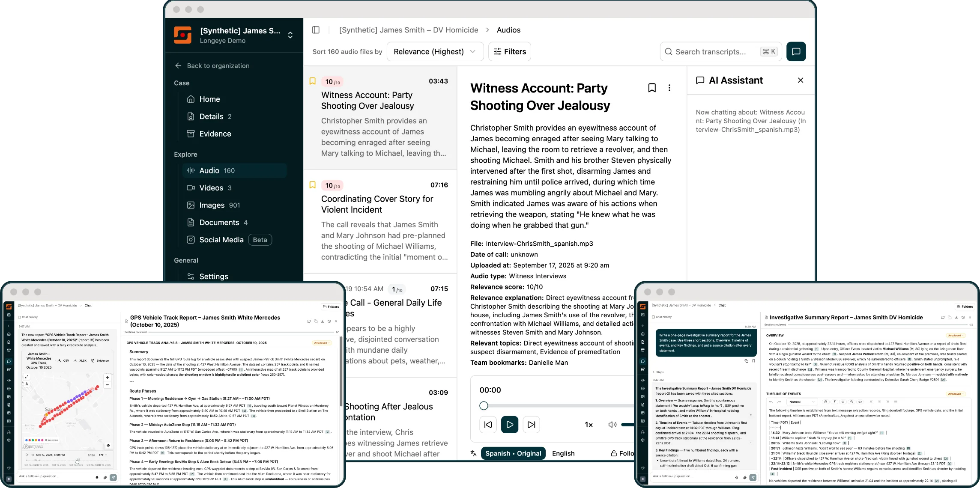Click Evidence on the GPS map card
Screen dimensions: 980x488
click(x=100, y=360)
